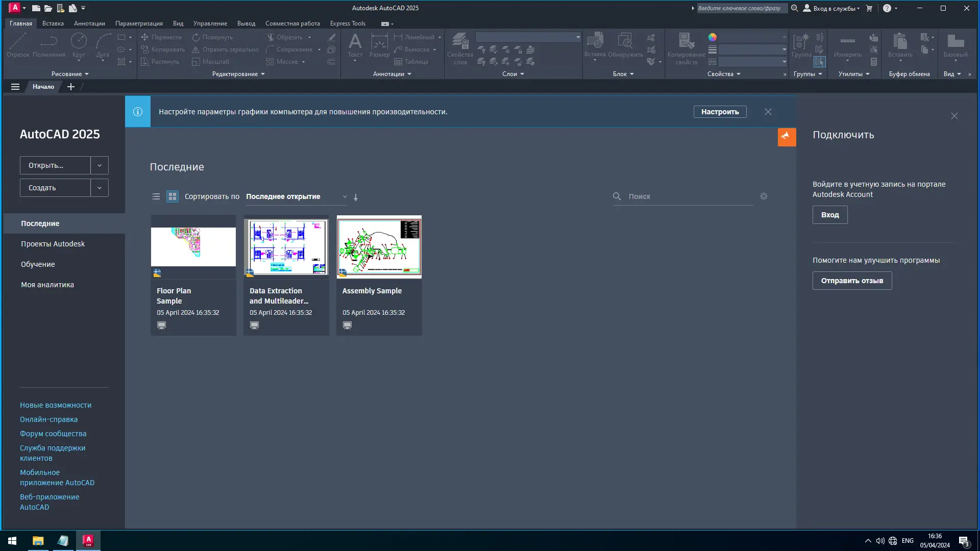Open the Autodesk App Store cart icon

tap(869, 8)
